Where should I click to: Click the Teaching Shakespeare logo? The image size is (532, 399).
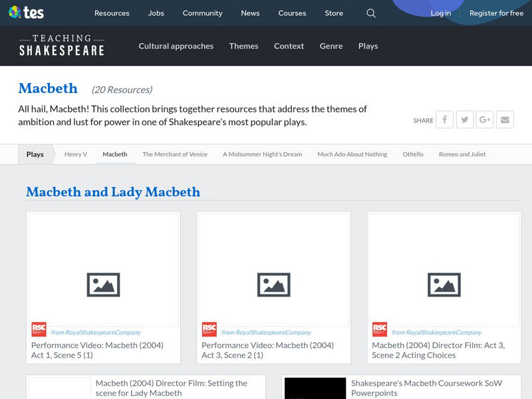click(61, 45)
